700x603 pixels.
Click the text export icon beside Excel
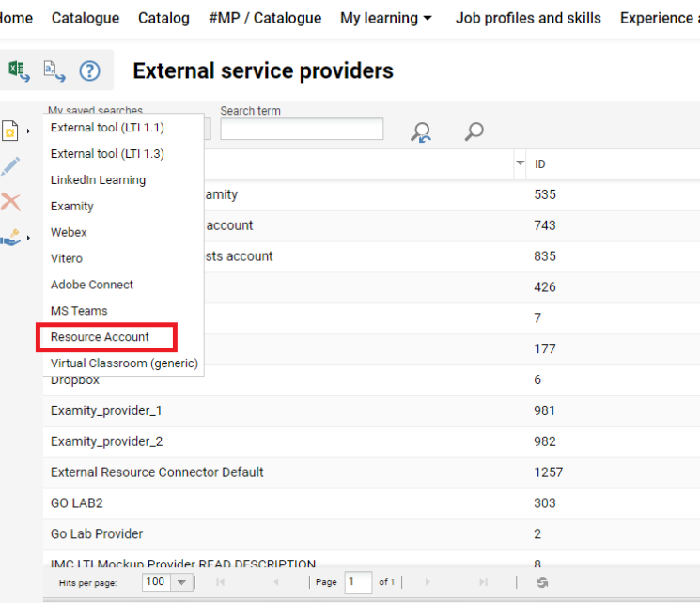tap(54, 70)
